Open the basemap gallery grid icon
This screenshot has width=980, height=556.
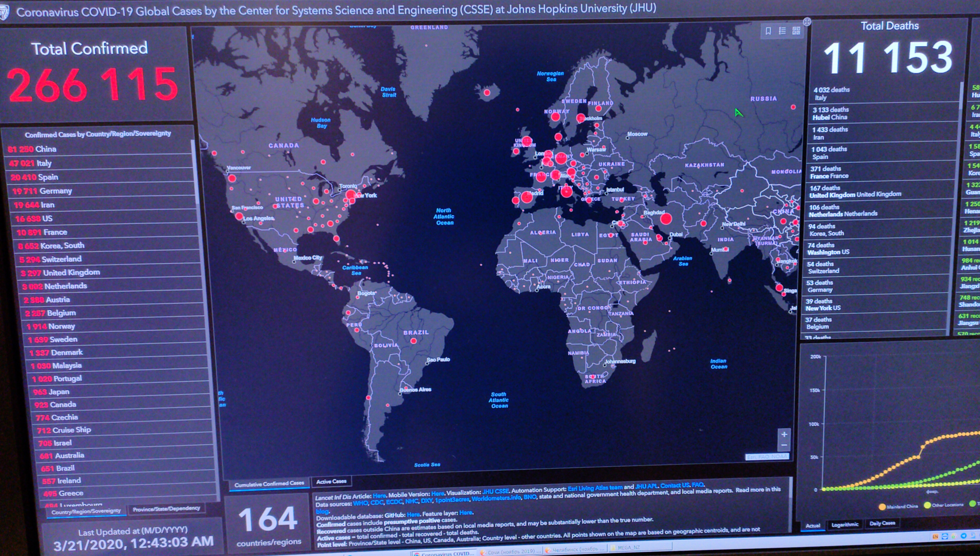tap(796, 31)
